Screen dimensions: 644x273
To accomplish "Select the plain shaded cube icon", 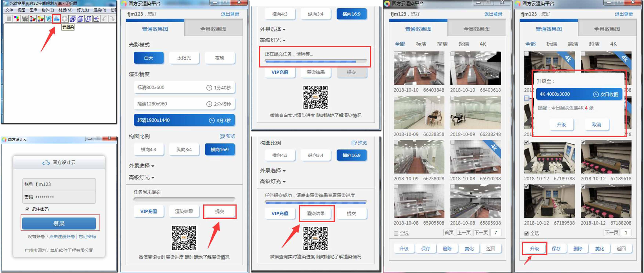I will tap(80, 19).
